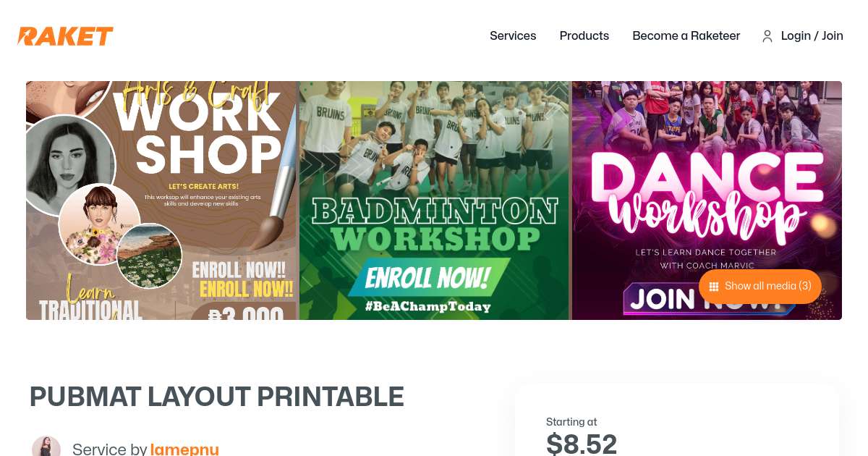This screenshot has width=868, height=456.
Task: Open the Arts & Craft Workshop image
Action: tap(161, 200)
